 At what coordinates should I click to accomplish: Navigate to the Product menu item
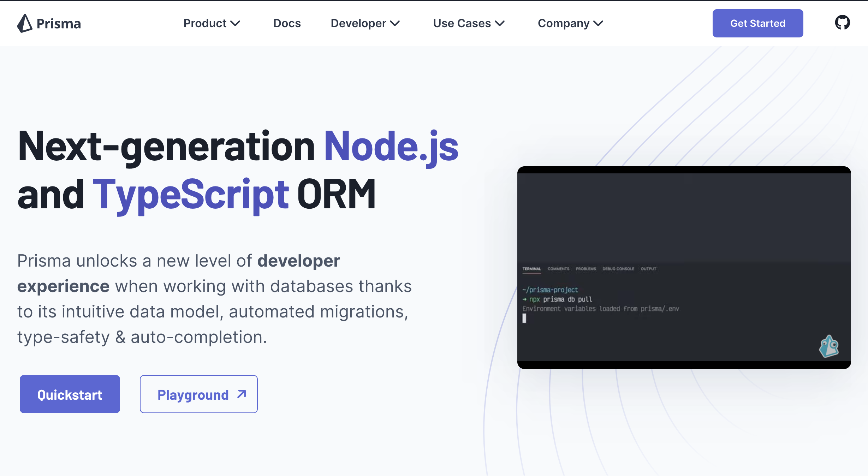click(210, 23)
